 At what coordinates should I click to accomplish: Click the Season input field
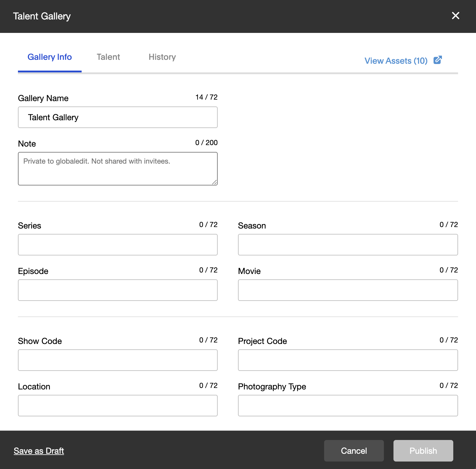pyautogui.click(x=348, y=245)
